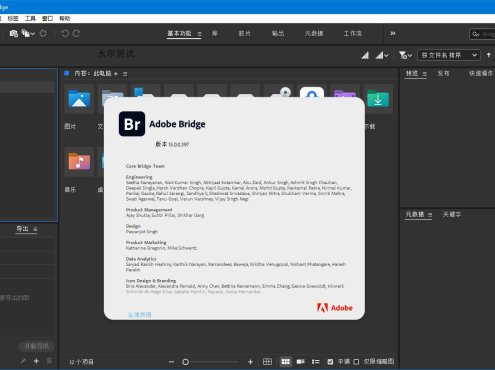Click the refine/review mode icon in toolbar
Image resolution: width=495 pixels, height=370 pixels.
[x=25, y=33]
